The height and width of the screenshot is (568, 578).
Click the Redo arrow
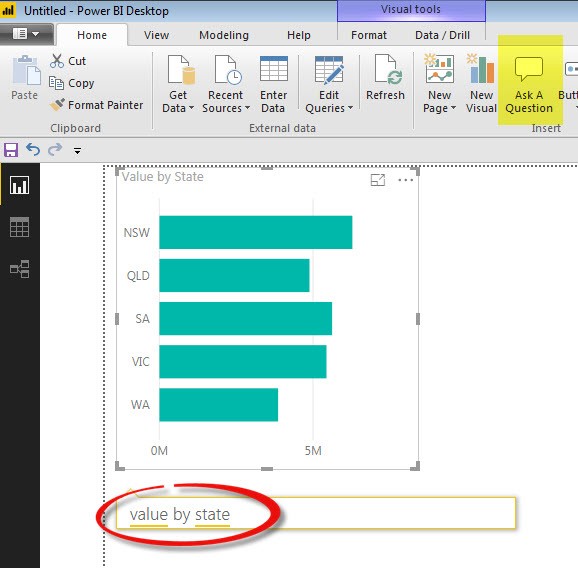click(x=55, y=150)
